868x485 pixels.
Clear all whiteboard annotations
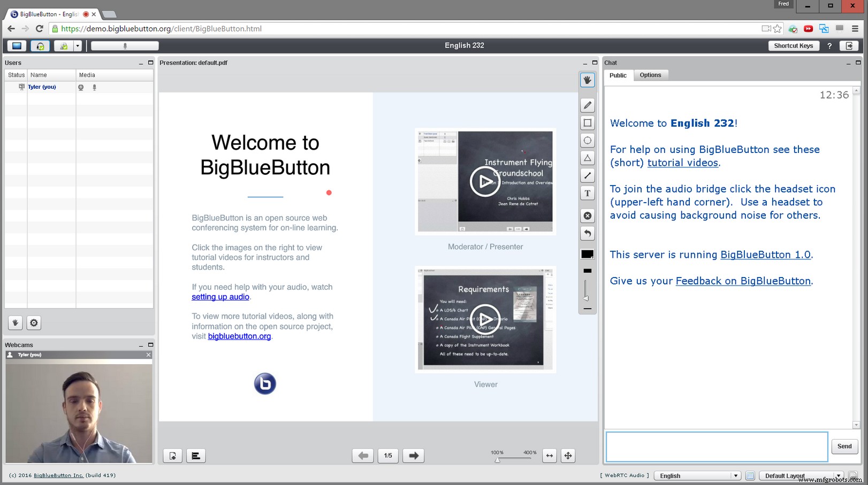pyautogui.click(x=587, y=216)
